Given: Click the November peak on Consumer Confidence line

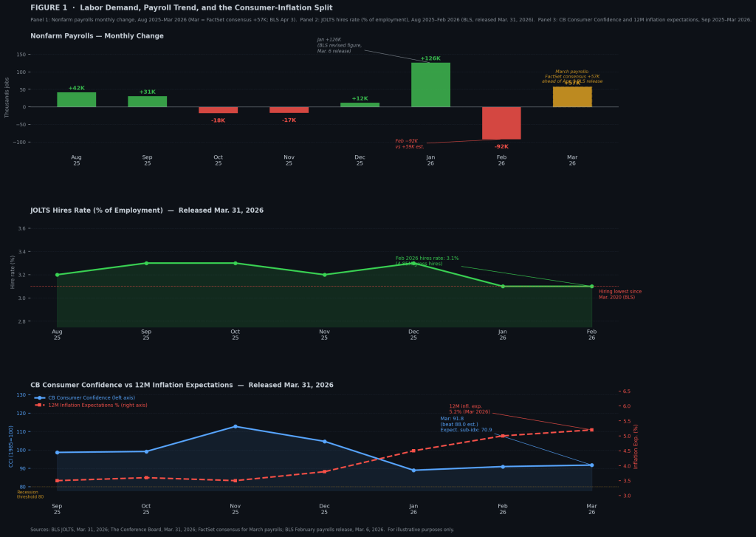Looking at the screenshot, I should point(236,426).
